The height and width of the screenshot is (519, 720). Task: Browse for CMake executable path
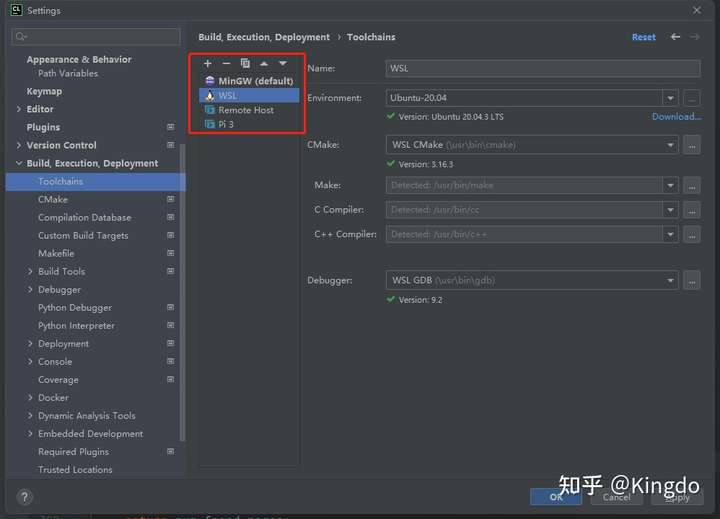692,145
